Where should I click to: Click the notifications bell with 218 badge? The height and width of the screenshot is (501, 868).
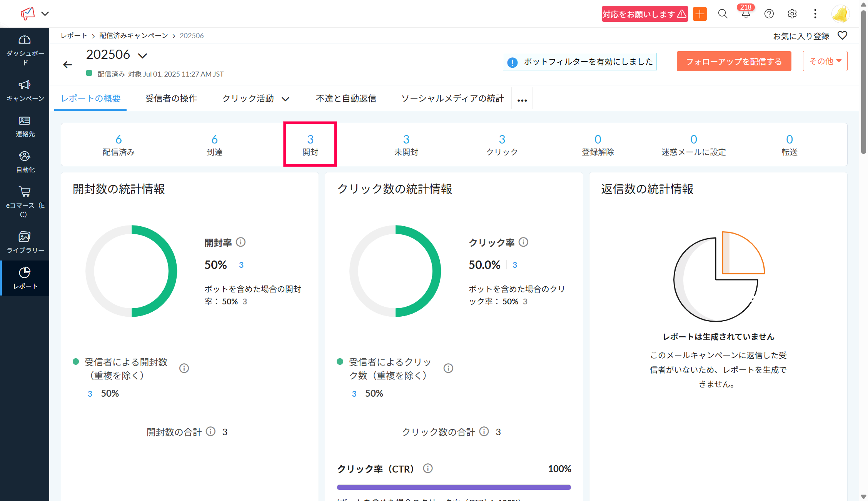[746, 14]
